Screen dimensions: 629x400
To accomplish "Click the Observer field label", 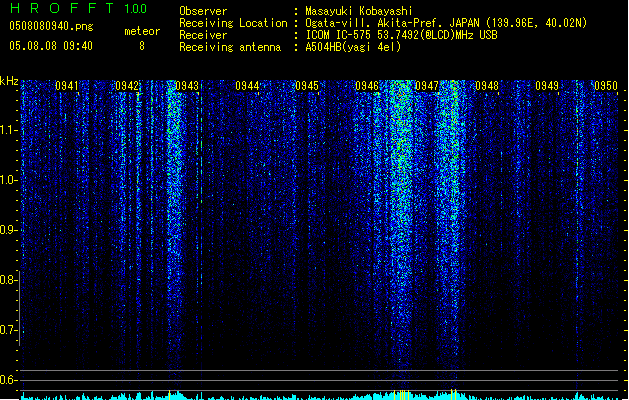I will [x=203, y=11].
